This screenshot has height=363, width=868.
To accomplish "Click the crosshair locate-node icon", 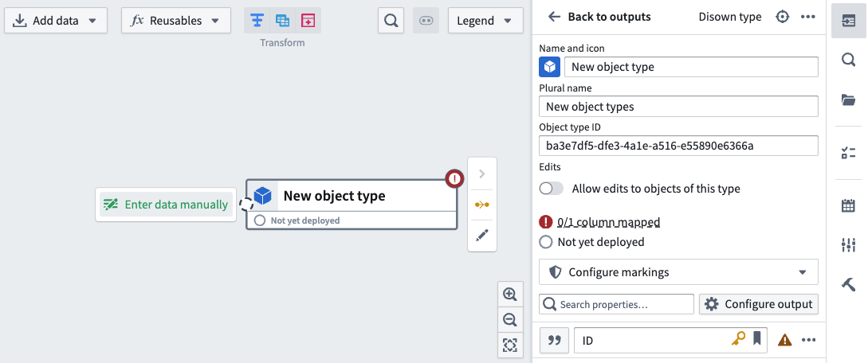I will (x=782, y=17).
